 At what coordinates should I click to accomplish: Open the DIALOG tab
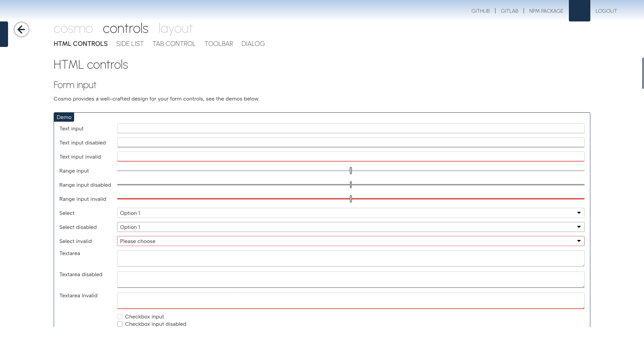(253, 44)
